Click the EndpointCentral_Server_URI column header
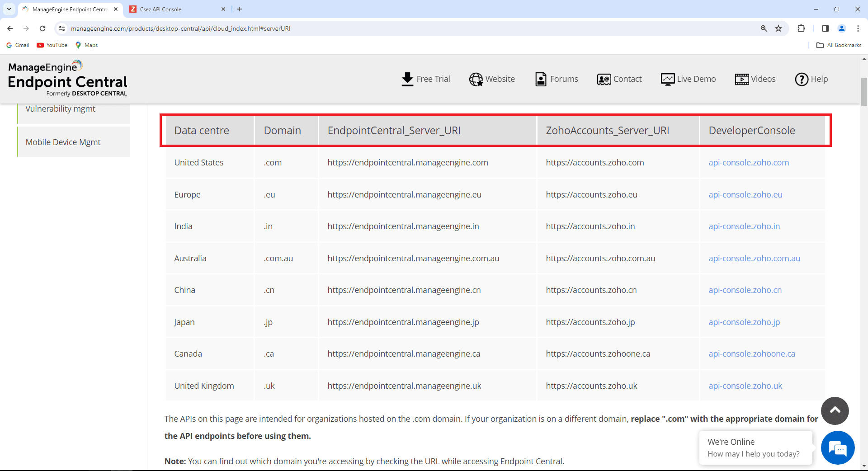The height and width of the screenshot is (471, 868). 428,131
